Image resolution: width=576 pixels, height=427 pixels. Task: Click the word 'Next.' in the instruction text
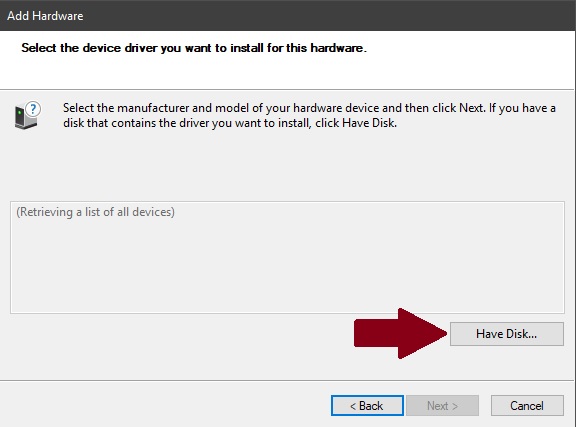point(472,108)
